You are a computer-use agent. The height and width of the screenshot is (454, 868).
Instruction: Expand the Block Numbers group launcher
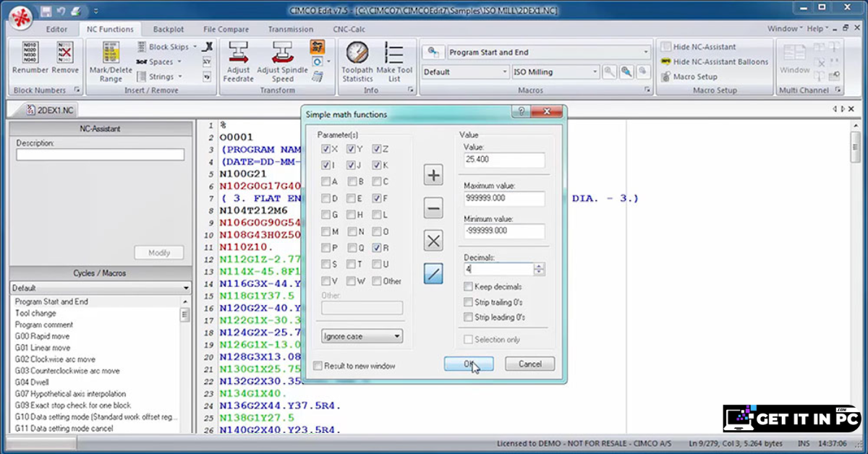(76, 91)
